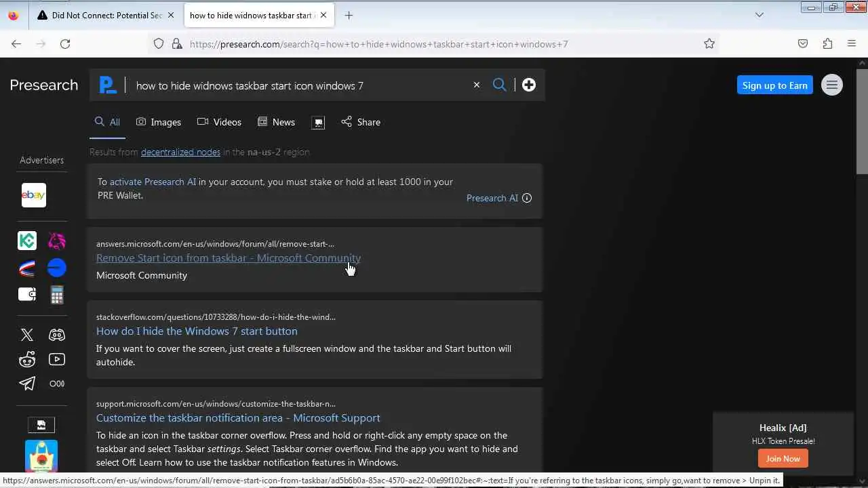Image resolution: width=868 pixels, height=488 pixels.
Task: Click the shopping bag advertiser thumbnail
Action: [x=41, y=455]
